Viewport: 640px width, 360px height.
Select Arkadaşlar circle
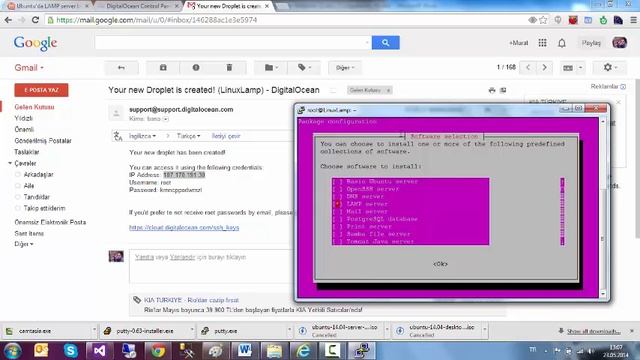38,175
